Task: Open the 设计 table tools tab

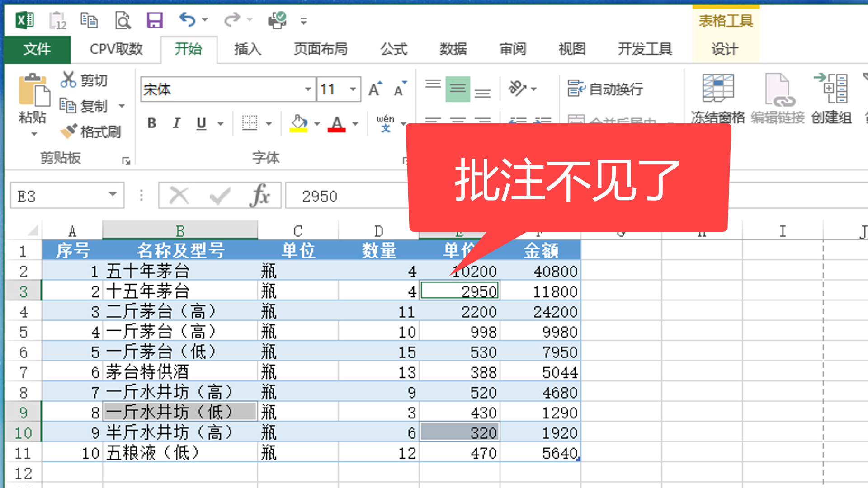Action: point(725,49)
